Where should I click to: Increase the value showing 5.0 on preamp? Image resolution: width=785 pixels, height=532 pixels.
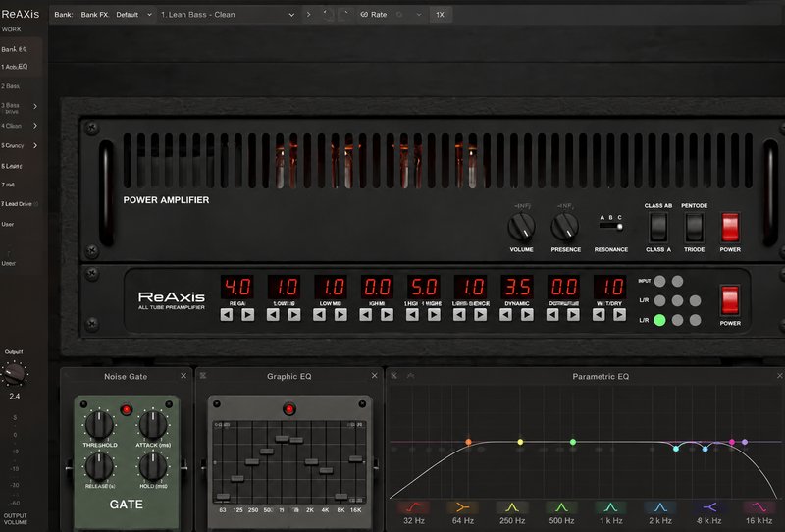click(x=434, y=315)
